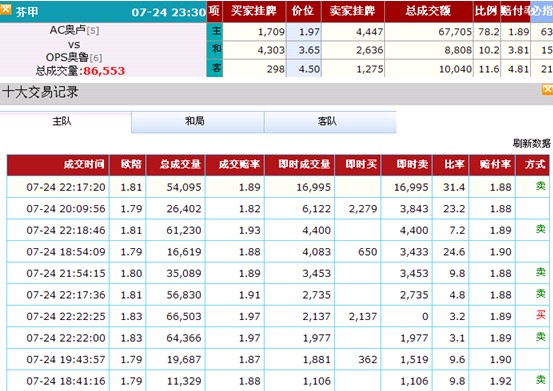This screenshot has width=553, height=391.
Task: Click the 4.50 price cell for away
Action: coord(304,68)
